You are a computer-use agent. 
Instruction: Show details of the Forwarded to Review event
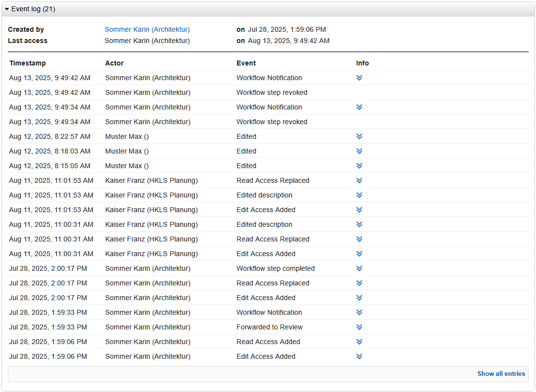pyautogui.click(x=359, y=327)
